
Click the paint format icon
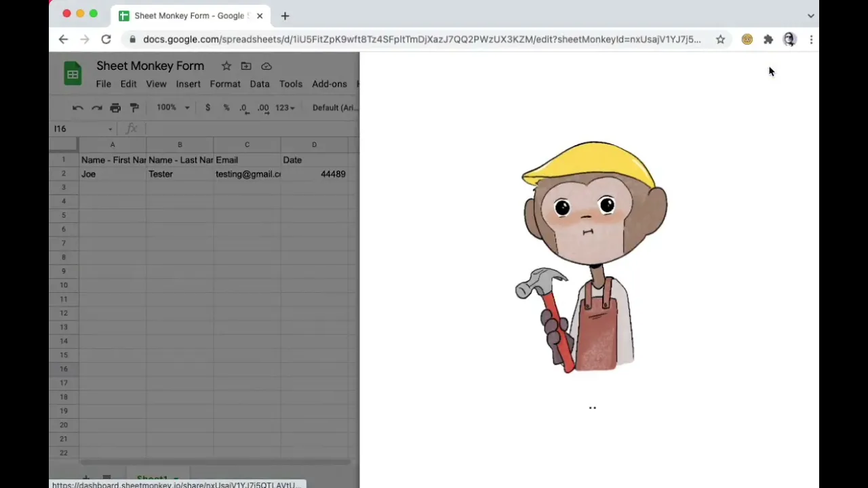134,108
